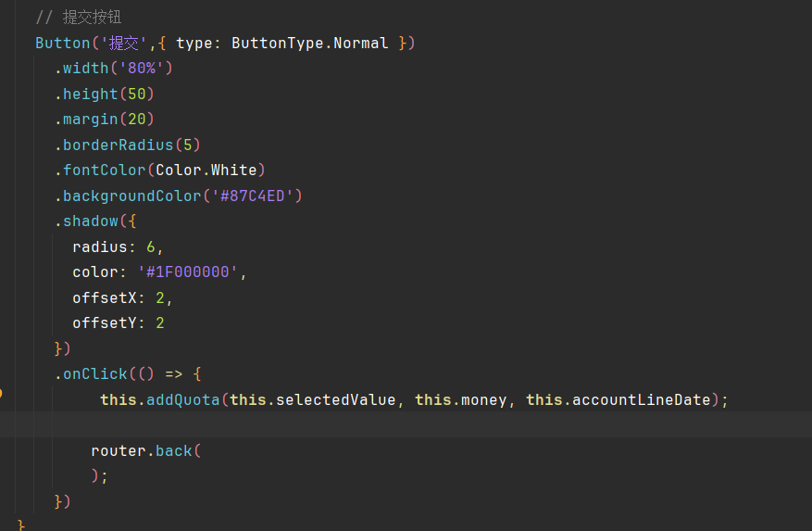Click the '.shadow({' line

pos(95,221)
